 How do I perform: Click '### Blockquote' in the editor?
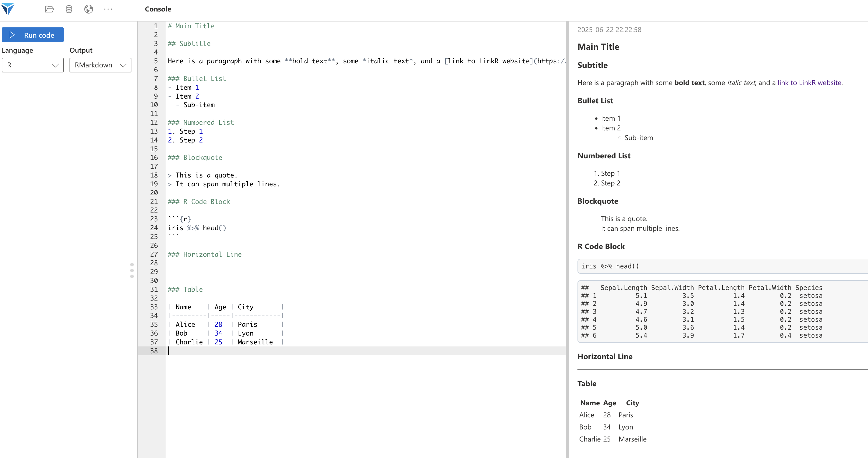point(195,157)
